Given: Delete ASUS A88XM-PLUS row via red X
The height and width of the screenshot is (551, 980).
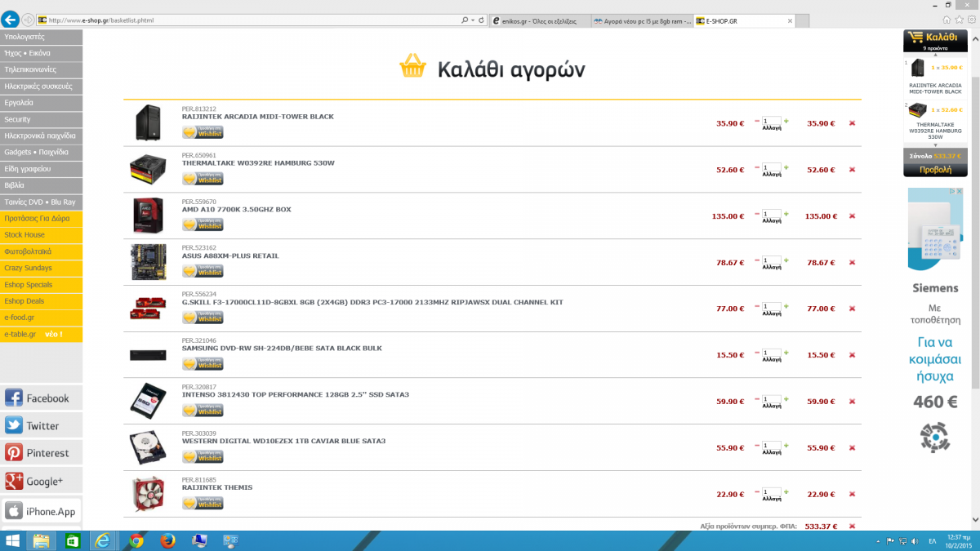Looking at the screenshot, I should pyautogui.click(x=852, y=263).
